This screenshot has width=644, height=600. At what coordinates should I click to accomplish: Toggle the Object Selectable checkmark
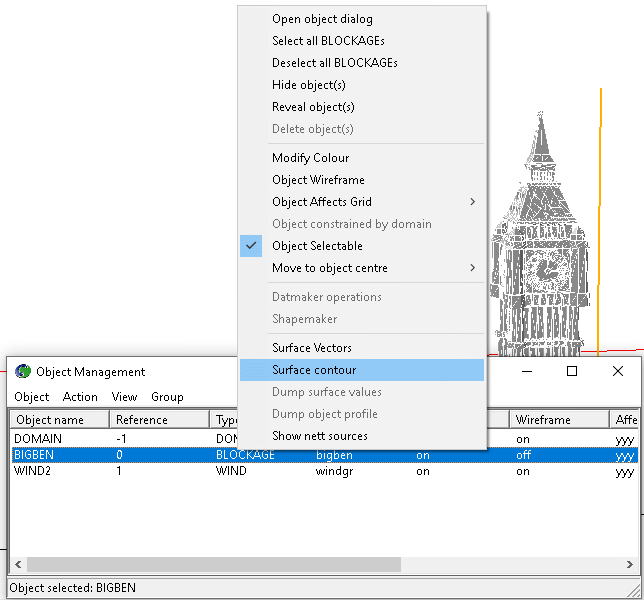(317, 246)
